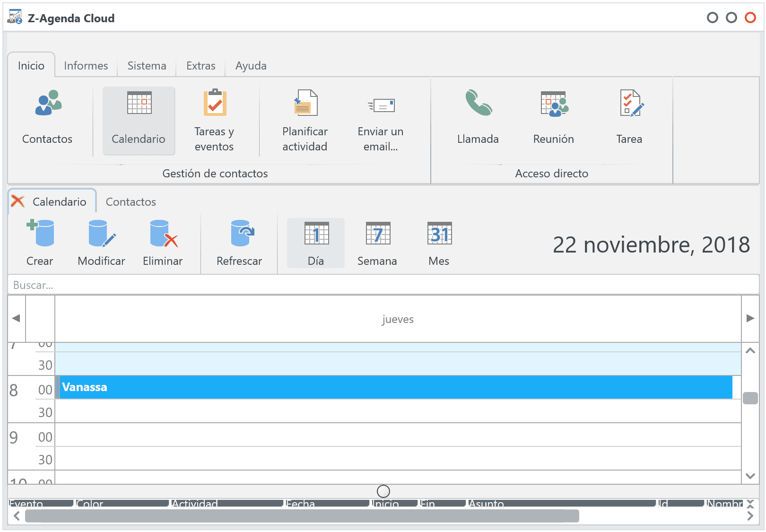Sort by Id column header
This screenshot has height=532, width=766.
coord(680,503)
